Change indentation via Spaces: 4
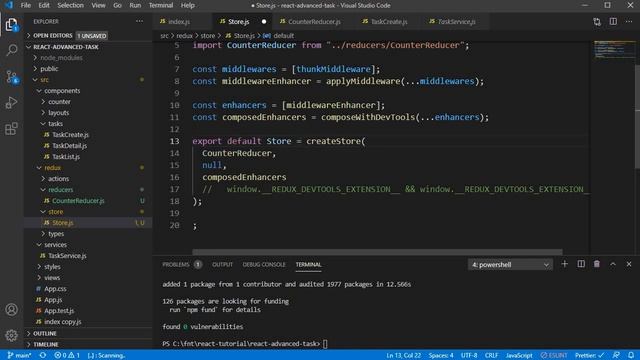640x360 pixels. (x=441, y=355)
